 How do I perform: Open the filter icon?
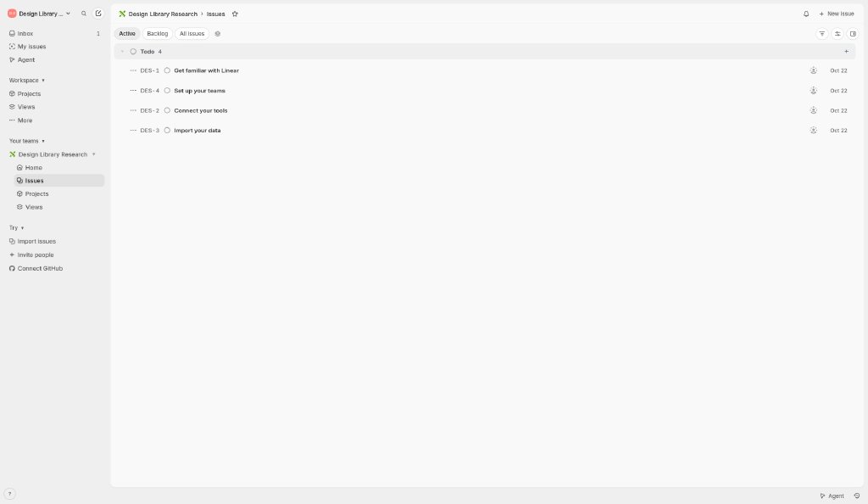[822, 34]
